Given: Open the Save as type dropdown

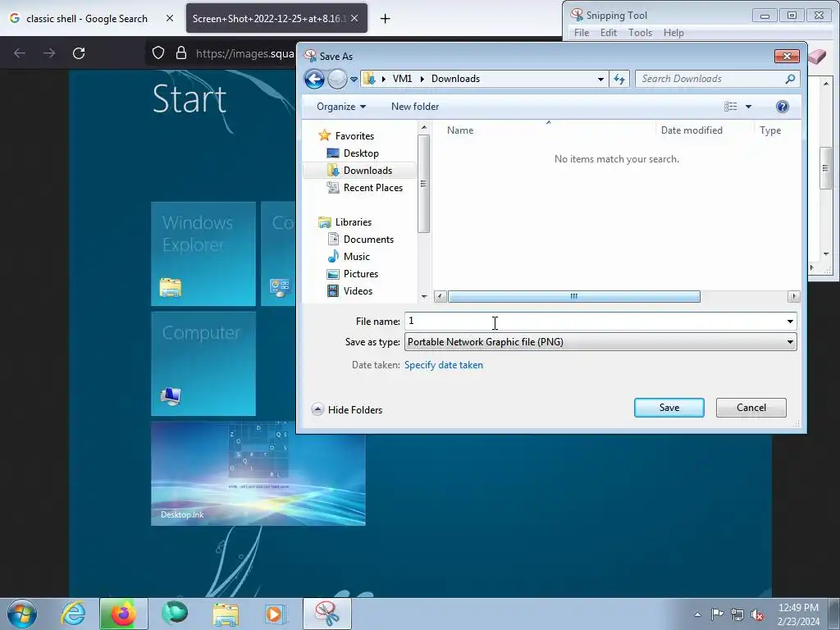Looking at the screenshot, I should click(600, 342).
